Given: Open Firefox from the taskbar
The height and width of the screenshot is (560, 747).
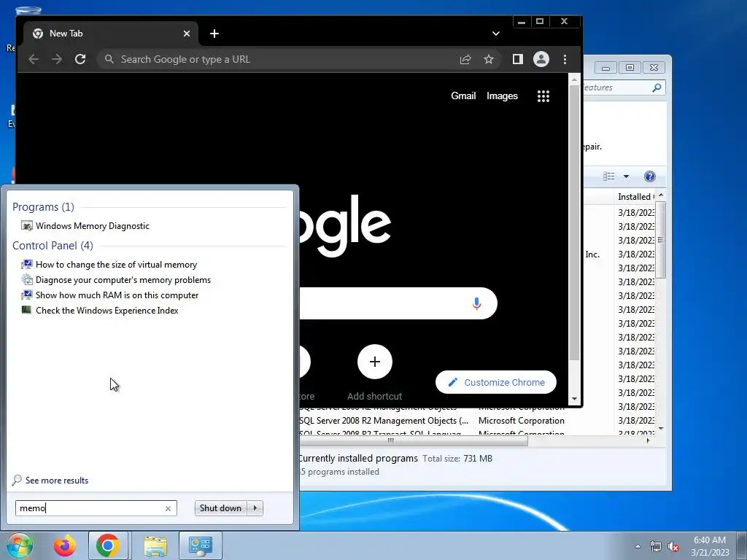Looking at the screenshot, I should 64,545.
